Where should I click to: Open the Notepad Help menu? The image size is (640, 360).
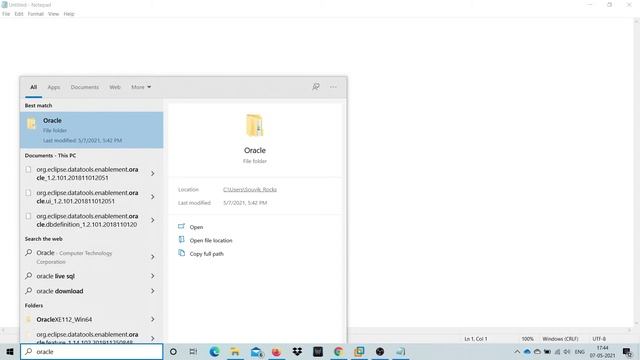click(x=69, y=14)
